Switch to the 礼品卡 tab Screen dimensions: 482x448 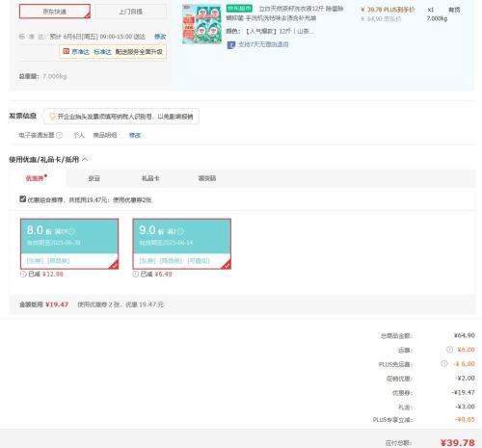tap(150, 178)
